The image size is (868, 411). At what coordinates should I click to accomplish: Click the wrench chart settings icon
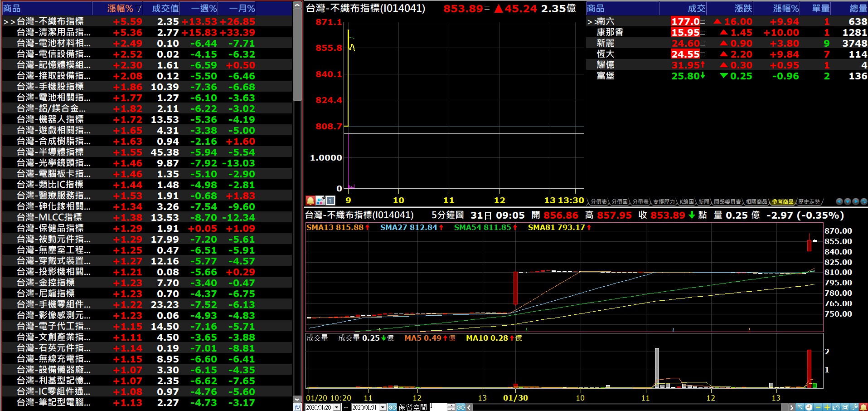(x=854, y=407)
